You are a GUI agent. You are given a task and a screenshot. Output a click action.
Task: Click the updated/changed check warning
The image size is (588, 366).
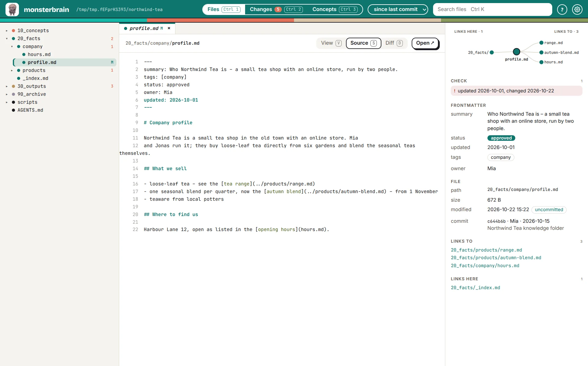[516, 91]
